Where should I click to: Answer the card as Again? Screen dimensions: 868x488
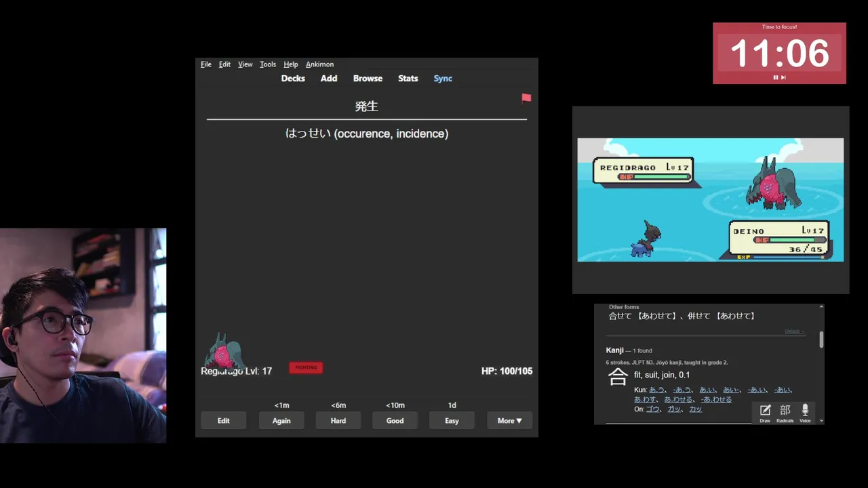tap(281, 421)
